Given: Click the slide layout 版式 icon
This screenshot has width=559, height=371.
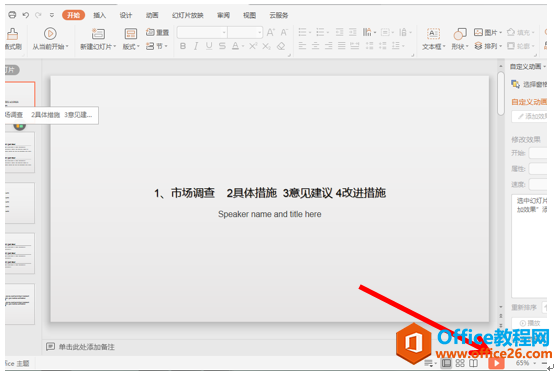Looking at the screenshot, I should [130, 34].
